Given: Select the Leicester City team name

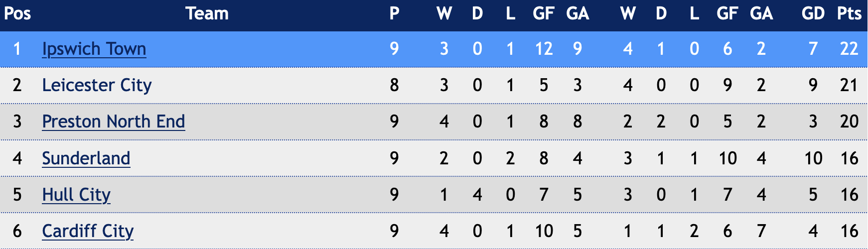Looking at the screenshot, I should (97, 85).
